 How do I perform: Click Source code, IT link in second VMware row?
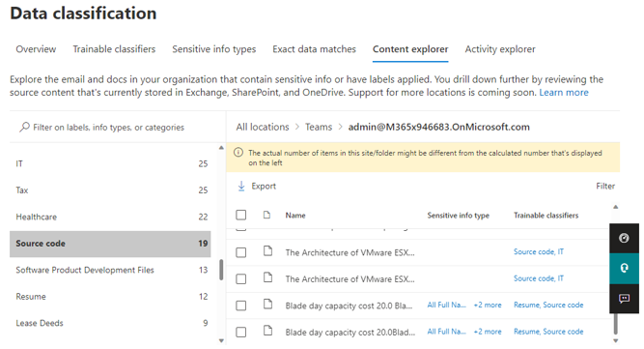(x=539, y=278)
